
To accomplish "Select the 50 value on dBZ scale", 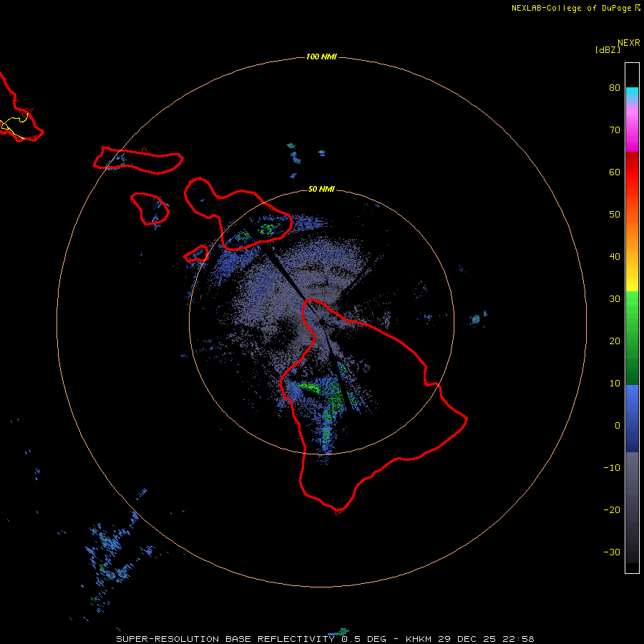I will (615, 215).
